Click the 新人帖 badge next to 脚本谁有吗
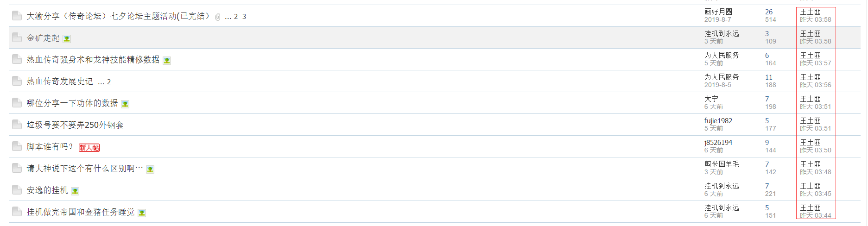This screenshot has width=868, height=226. tap(89, 148)
